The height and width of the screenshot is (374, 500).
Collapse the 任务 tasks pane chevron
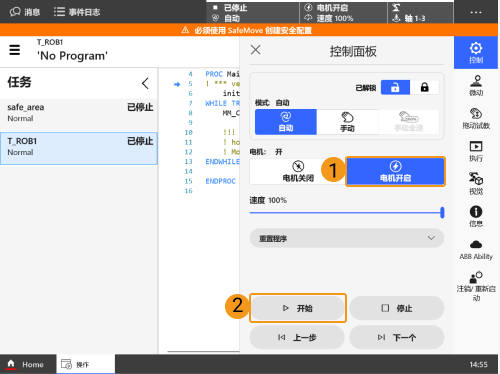click(x=145, y=83)
